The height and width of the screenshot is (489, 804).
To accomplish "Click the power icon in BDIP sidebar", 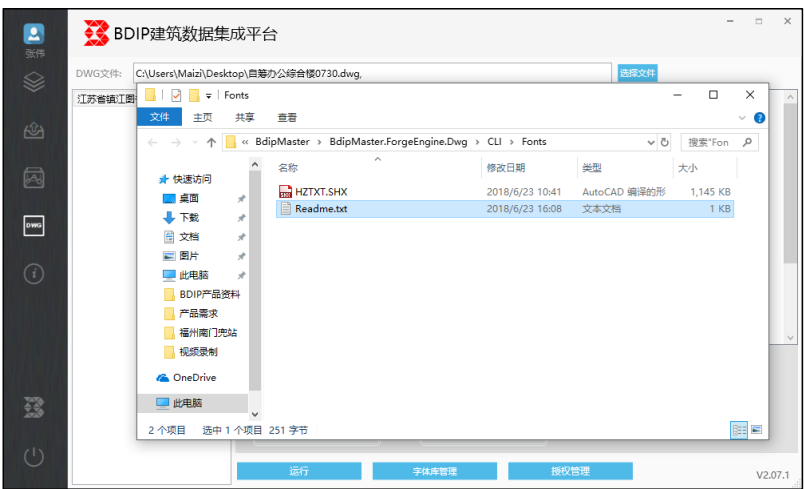I will pyautogui.click(x=34, y=456).
